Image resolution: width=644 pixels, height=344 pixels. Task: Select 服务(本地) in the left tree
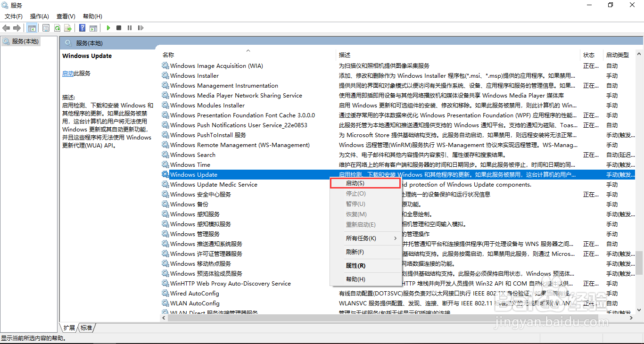21,41
